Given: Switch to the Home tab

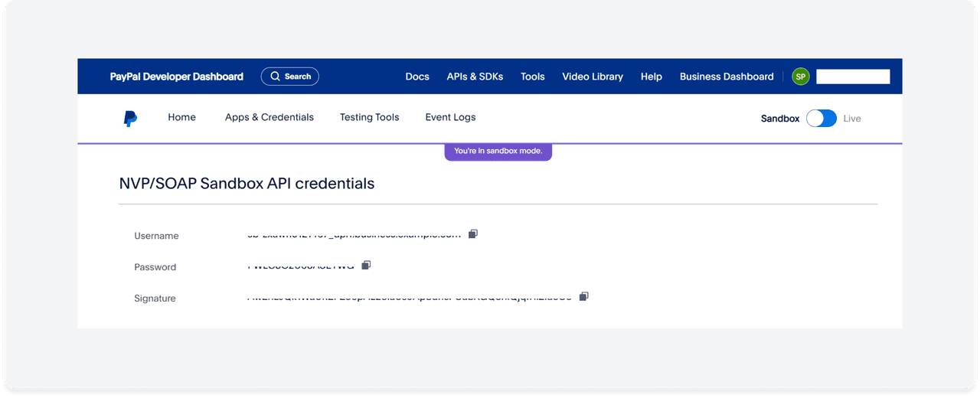Looking at the screenshot, I should pos(182,118).
